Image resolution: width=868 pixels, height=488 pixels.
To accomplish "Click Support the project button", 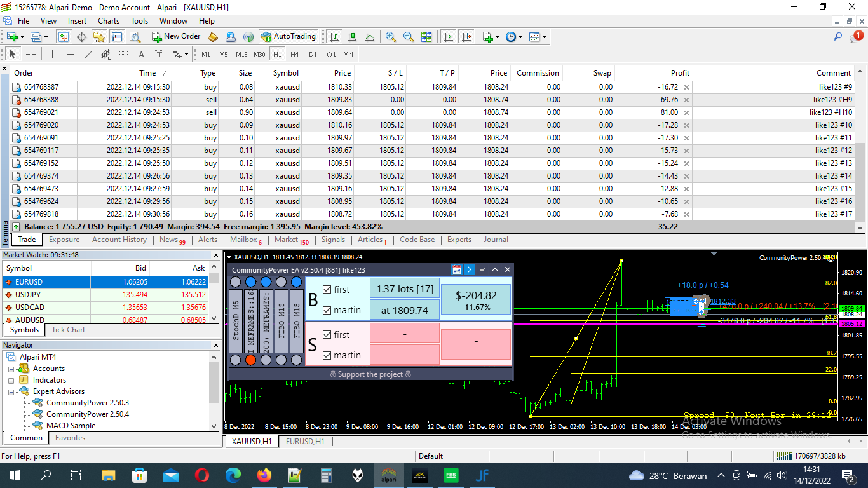I will tap(370, 374).
